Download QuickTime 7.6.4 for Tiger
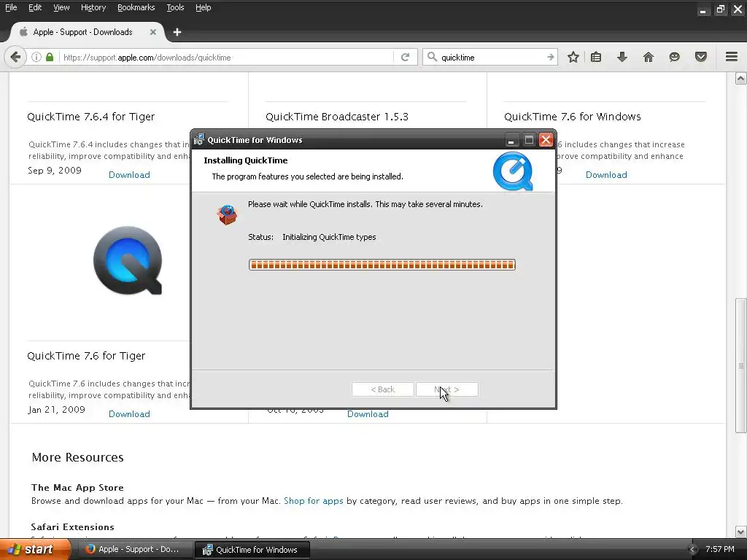Screen dimensions: 747x560 [x=129, y=175]
